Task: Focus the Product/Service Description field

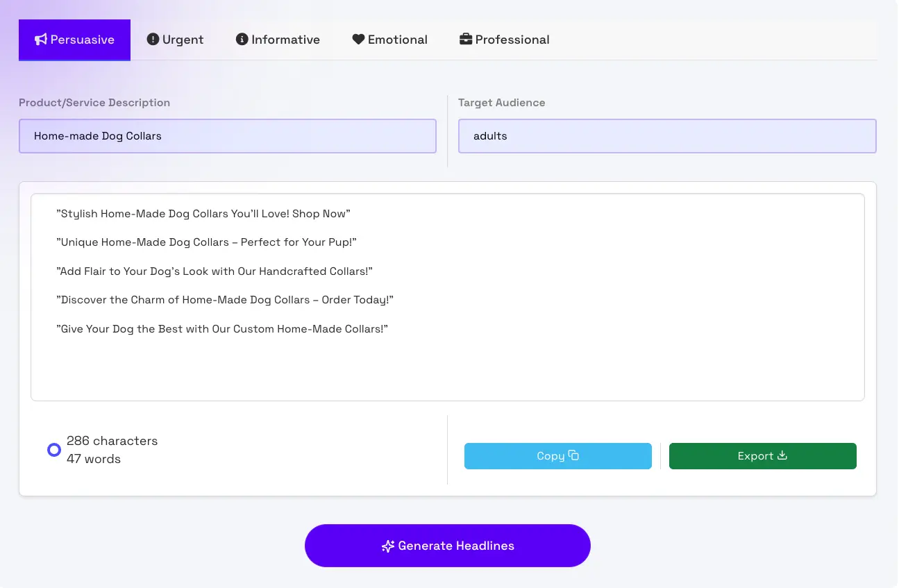Action: point(228,136)
